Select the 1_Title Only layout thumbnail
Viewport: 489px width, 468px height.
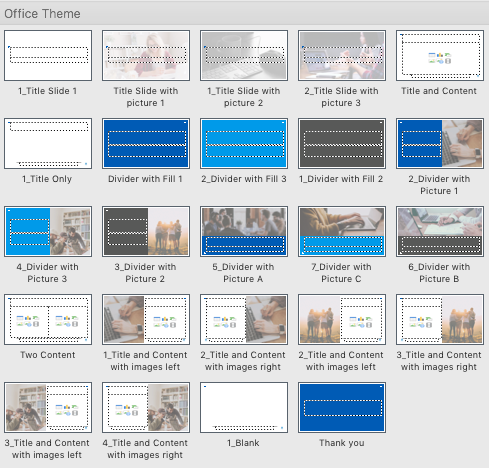48,143
